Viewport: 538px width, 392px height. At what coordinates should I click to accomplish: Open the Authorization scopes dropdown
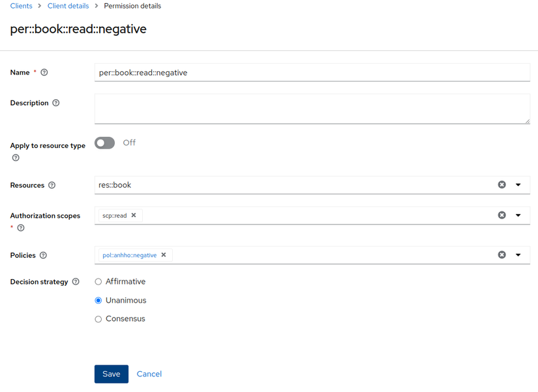[x=518, y=215]
